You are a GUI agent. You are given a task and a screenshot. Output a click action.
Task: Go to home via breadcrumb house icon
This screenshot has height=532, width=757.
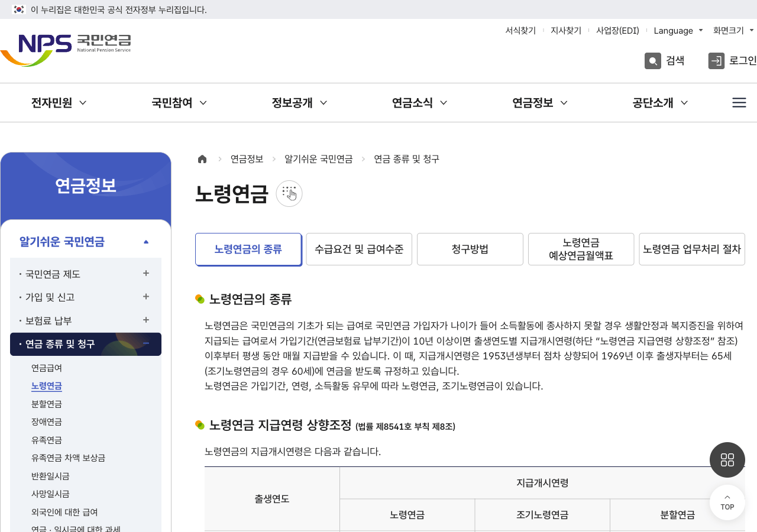(x=202, y=159)
